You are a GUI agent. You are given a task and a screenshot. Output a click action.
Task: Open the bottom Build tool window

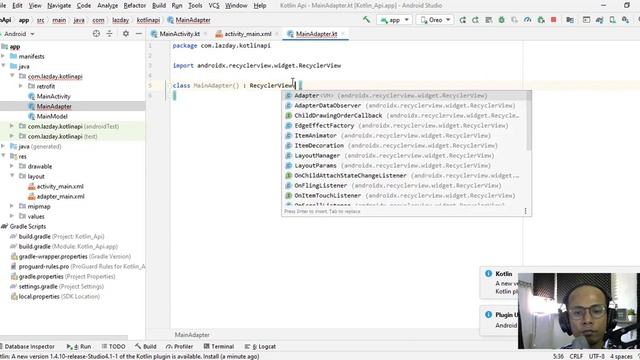click(146, 346)
